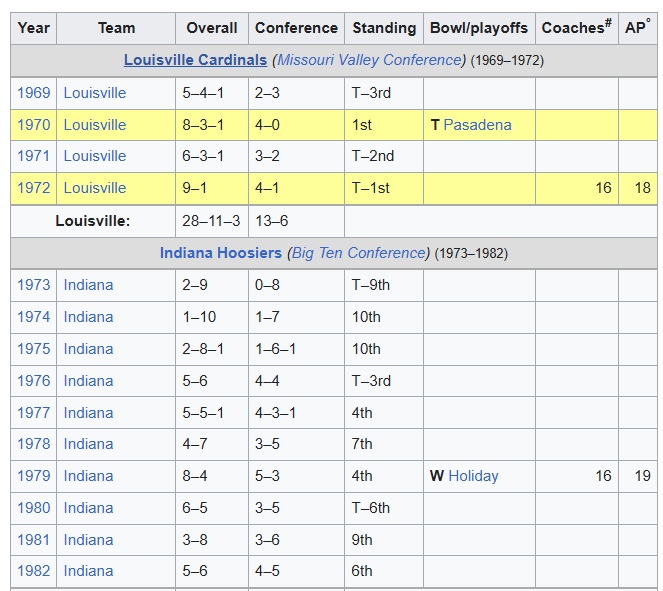The height and width of the screenshot is (591, 663).
Task: Click the Year column header
Action: point(33,28)
